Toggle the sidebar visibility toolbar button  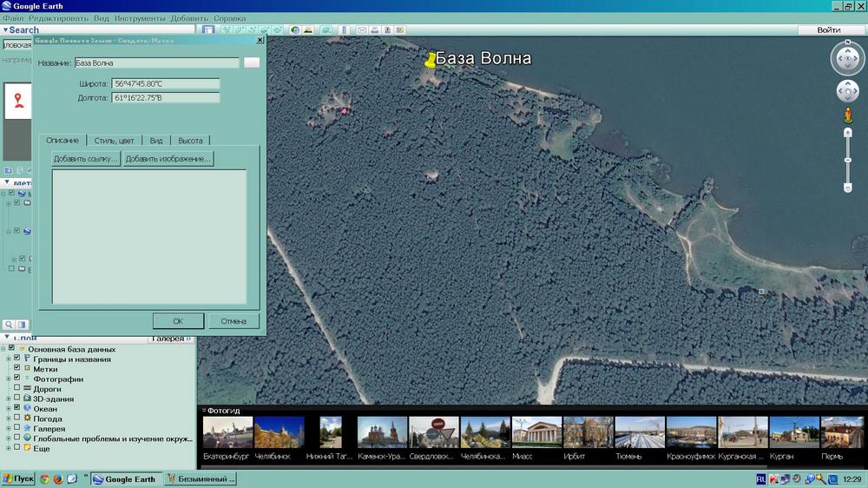pyautogui.click(x=208, y=30)
